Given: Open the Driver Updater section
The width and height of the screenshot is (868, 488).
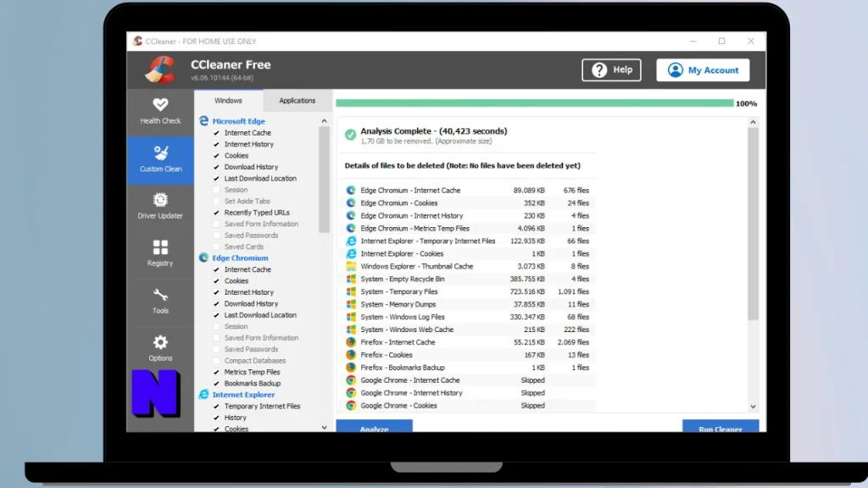Looking at the screenshot, I should click(160, 206).
